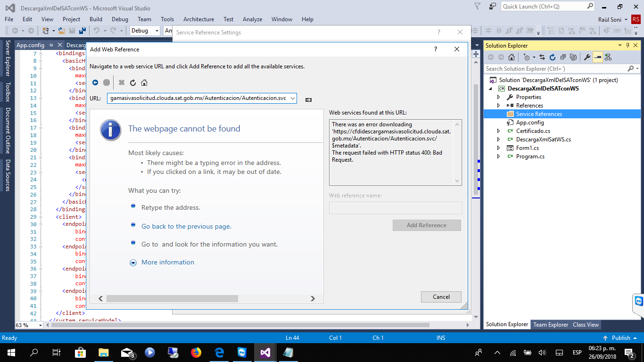Toggle auto-hide pin of Solution Explorer
Viewport: 644px width, 362px height.
(627, 45)
